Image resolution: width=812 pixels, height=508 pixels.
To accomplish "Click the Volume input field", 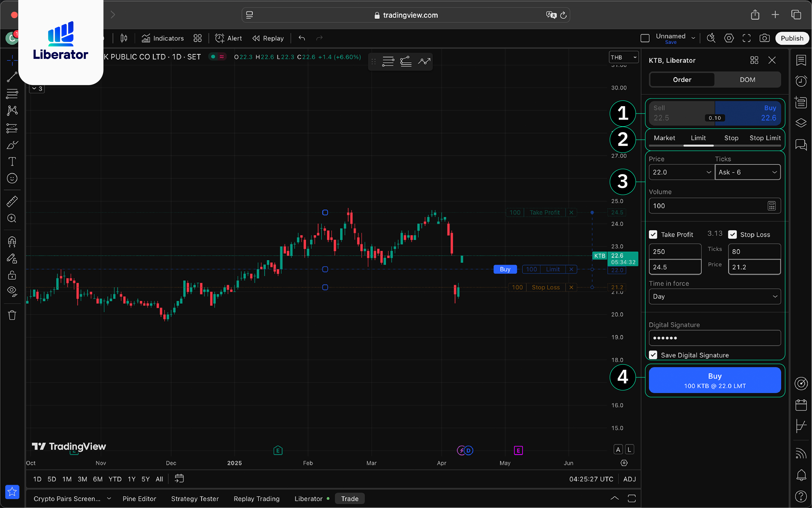I will (x=715, y=206).
